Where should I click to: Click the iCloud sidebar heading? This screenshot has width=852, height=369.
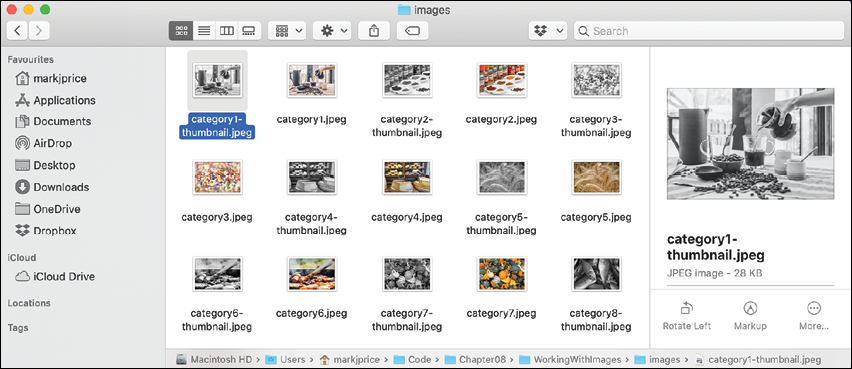click(22, 258)
